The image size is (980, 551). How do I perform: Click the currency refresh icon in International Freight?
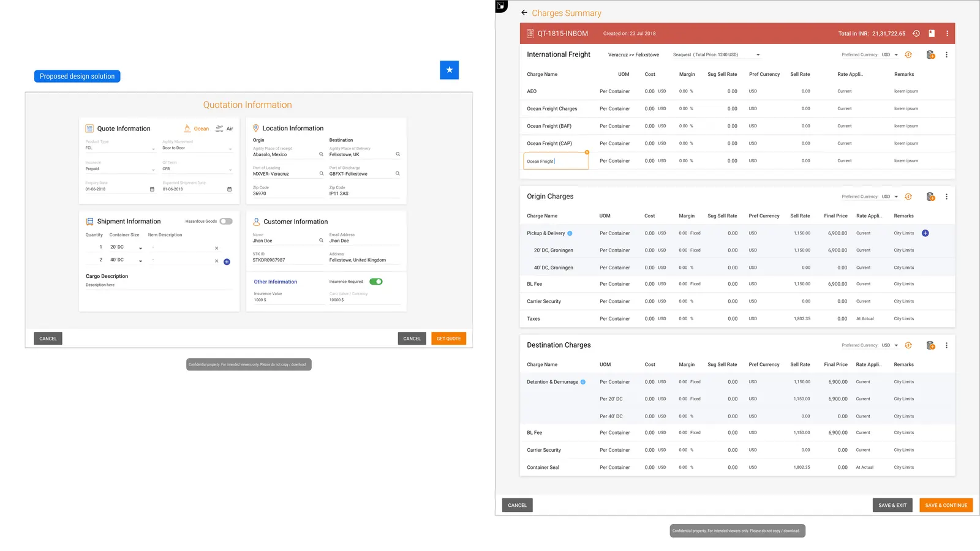(908, 55)
